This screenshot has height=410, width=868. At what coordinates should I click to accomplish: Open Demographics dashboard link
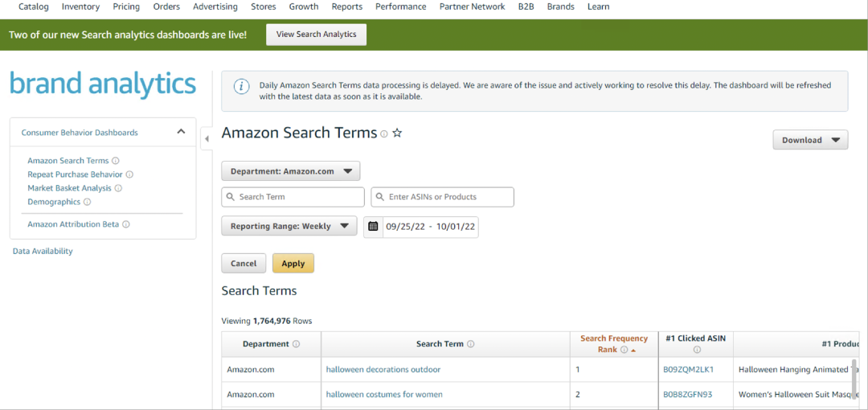(x=55, y=203)
